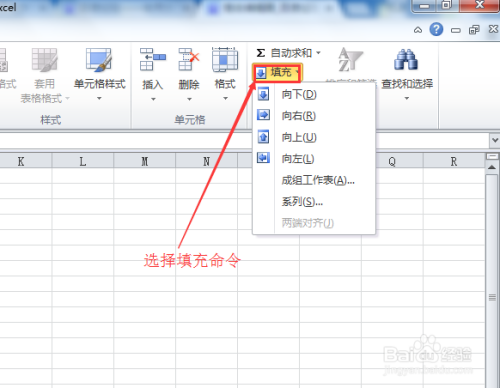Select column M header

point(145,161)
